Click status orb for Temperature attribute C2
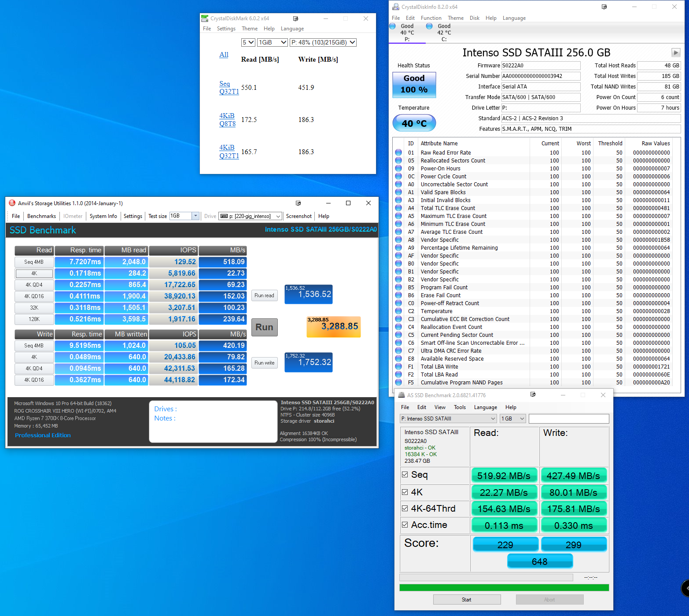 [398, 311]
